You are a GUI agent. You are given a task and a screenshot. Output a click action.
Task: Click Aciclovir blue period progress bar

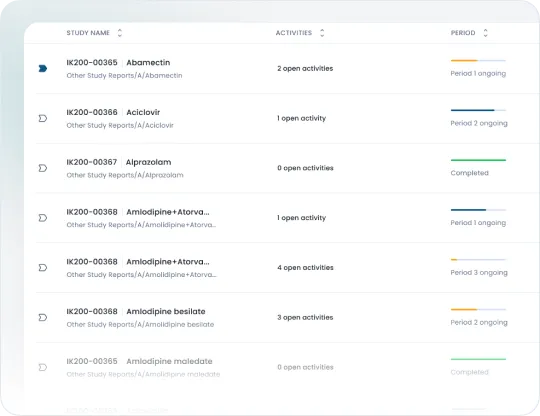(x=478, y=110)
